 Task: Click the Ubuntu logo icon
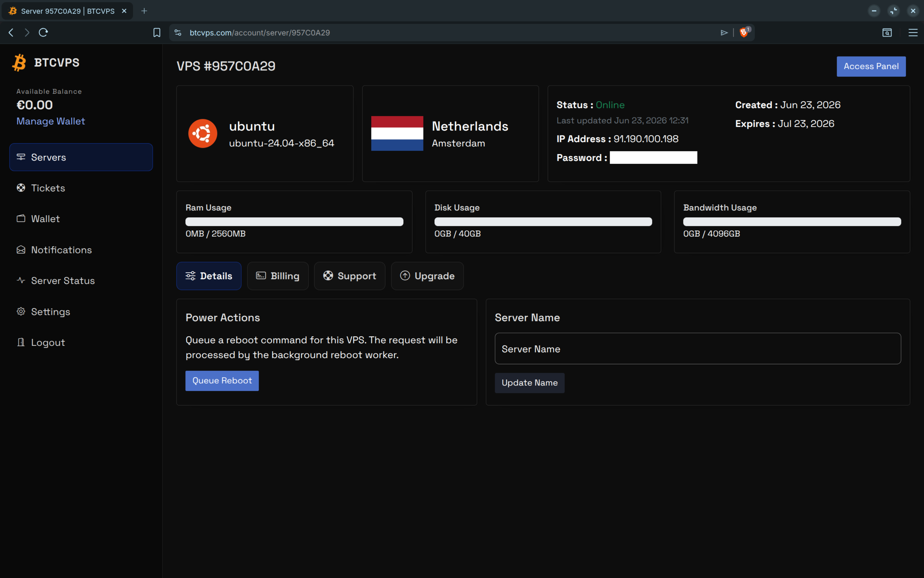tap(203, 134)
